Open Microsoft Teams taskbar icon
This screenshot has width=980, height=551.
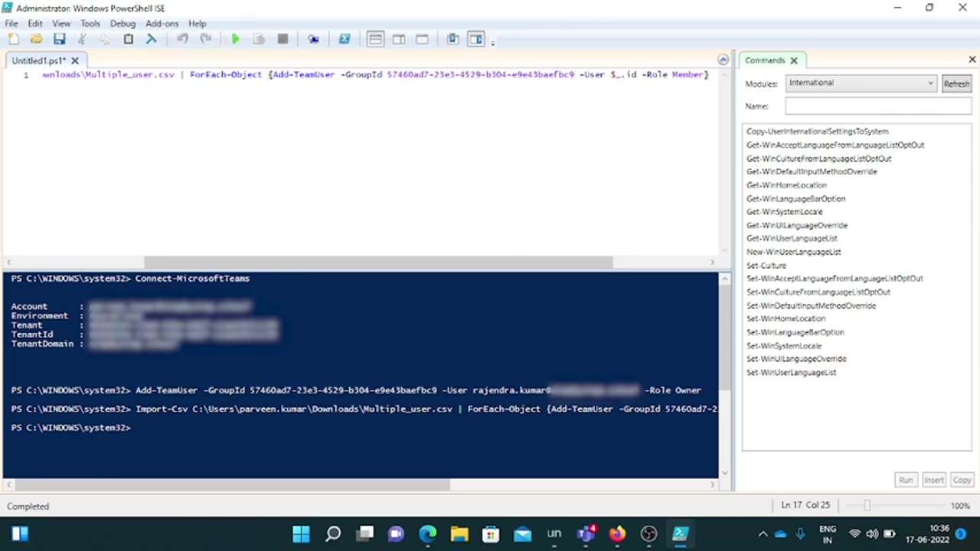click(586, 534)
